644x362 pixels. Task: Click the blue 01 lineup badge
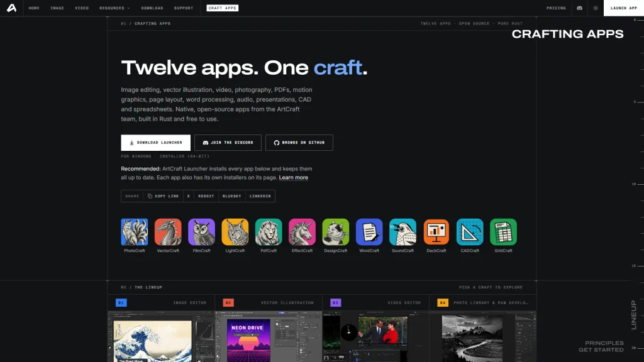click(121, 302)
